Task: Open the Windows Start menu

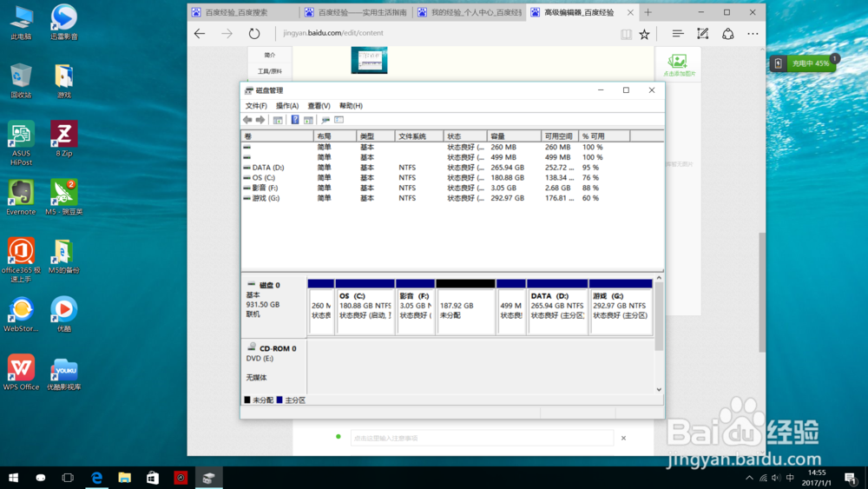Action: pos(13,478)
